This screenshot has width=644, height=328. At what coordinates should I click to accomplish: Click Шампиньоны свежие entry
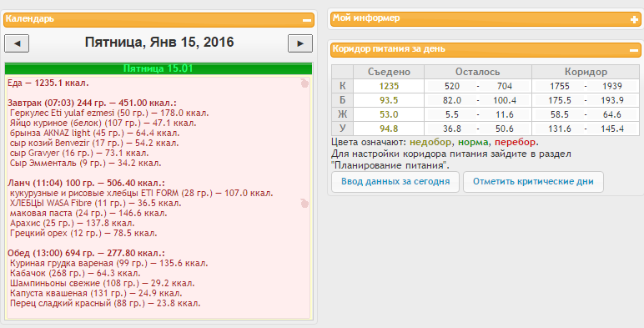coord(103,284)
